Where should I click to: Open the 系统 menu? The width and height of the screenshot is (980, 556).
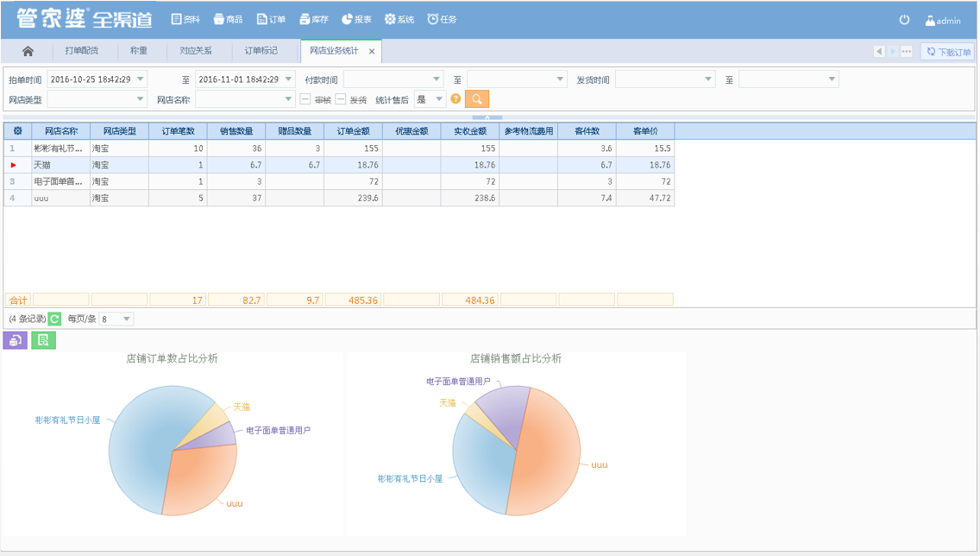point(399,19)
